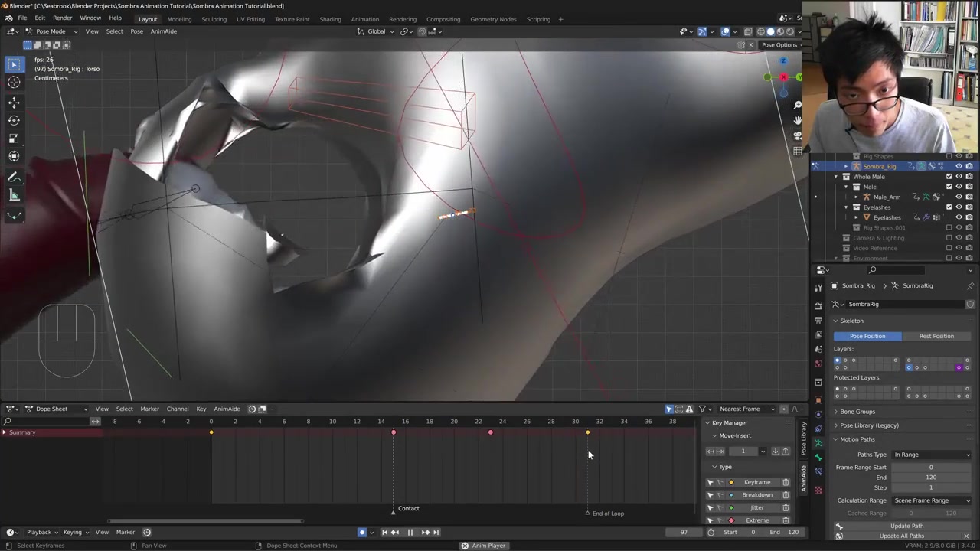
Task: Switch to the Animation workspace tab
Action: coord(364,19)
